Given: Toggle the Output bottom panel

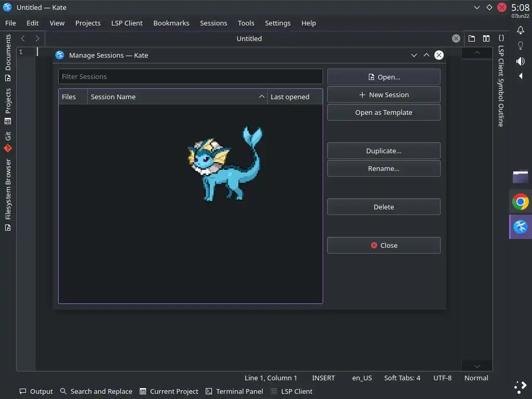Looking at the screenshot, I should click(36, 392).
